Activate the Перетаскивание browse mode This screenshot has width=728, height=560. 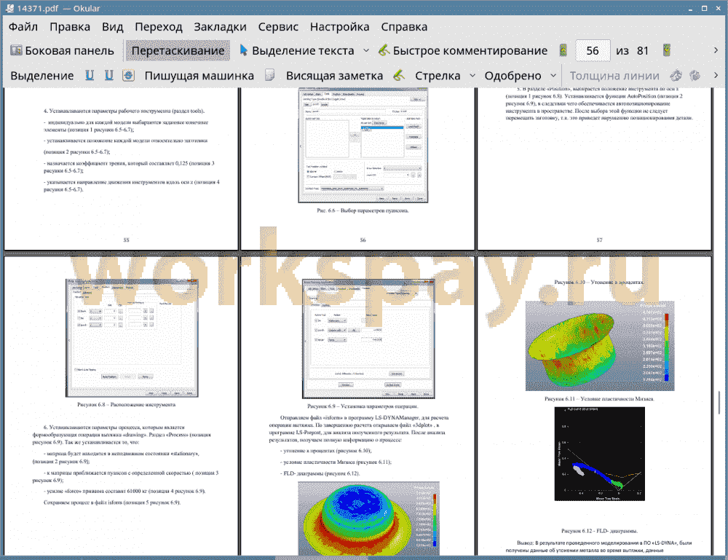point(178,51)
